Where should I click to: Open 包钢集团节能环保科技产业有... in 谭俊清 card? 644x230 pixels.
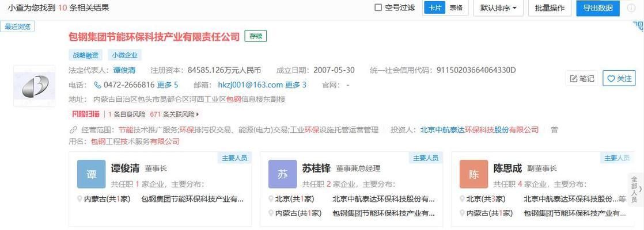click(x=192, y=200)
